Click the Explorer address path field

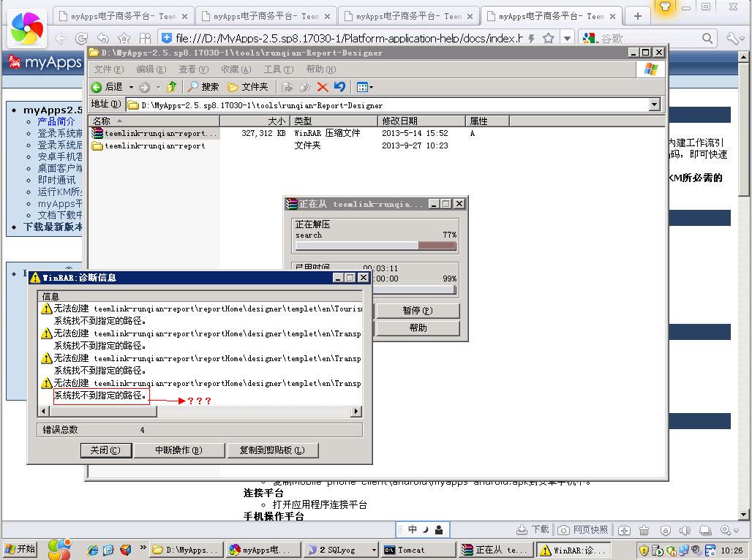click(388, 105)
